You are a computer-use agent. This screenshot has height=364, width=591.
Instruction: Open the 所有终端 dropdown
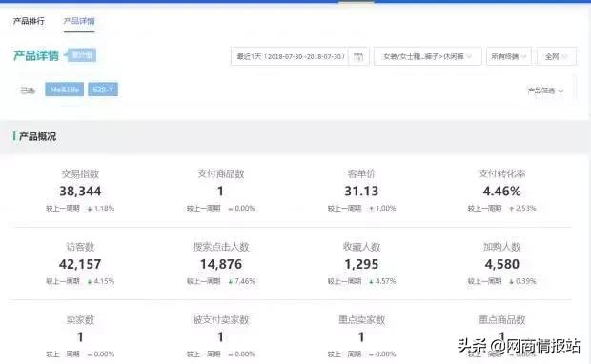(509, 56)
